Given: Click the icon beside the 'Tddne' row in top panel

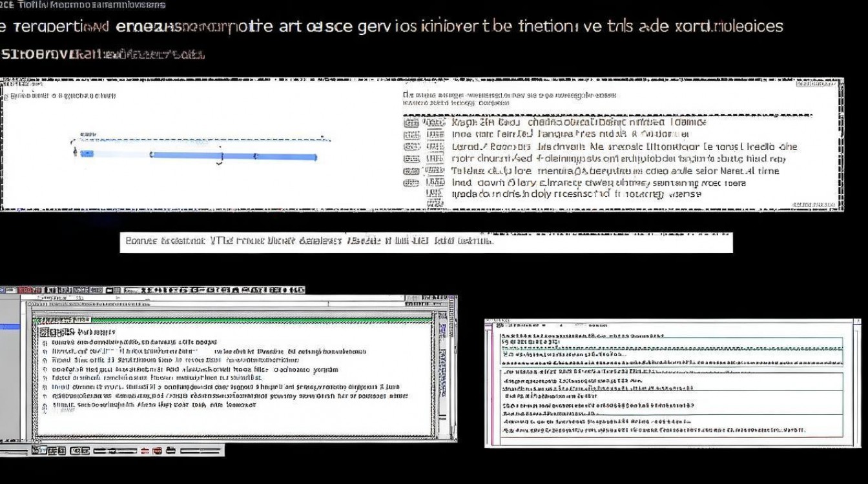Looking at the screenshot, I should [411, 171].
